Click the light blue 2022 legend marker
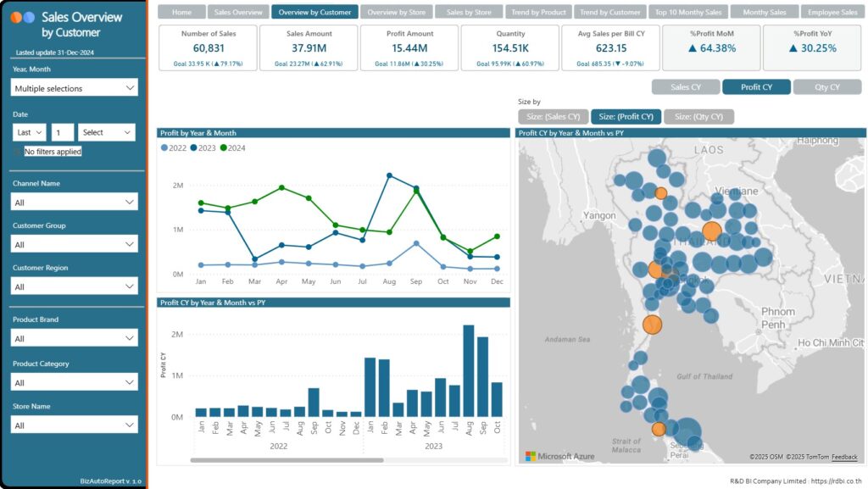Screen dimensions: 868x489 pyautogui.click(x=164, y=148)
